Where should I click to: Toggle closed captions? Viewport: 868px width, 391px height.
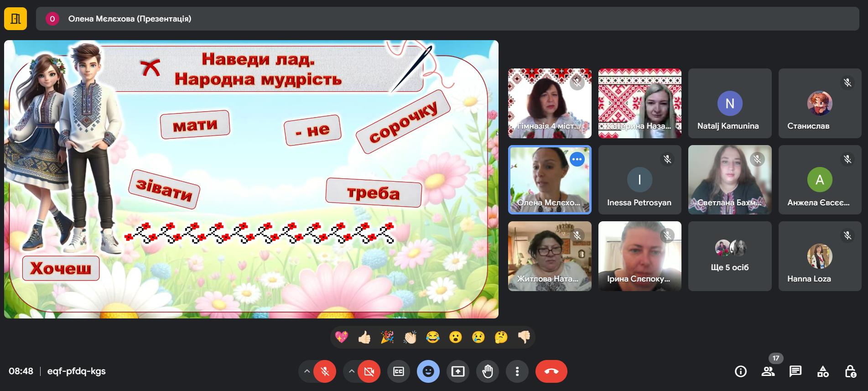398,371
